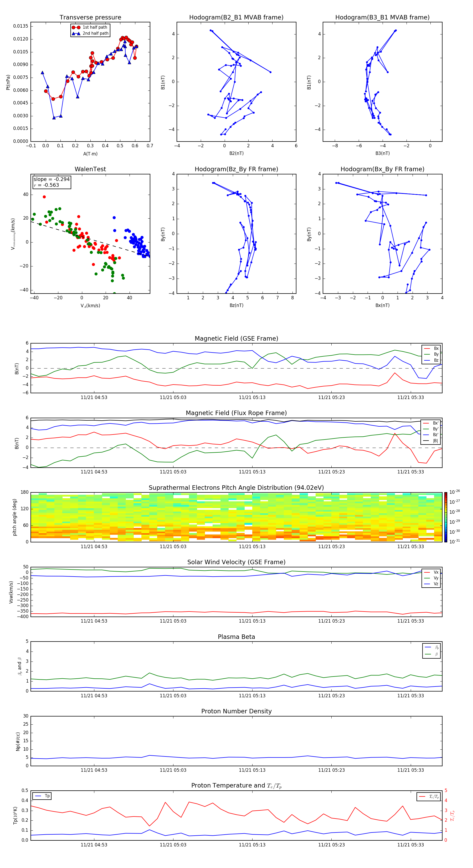The width and height of the screenshot is (473, 868).
Task: Click the 'Vsw(km/s)' y-axis label
Action: (11, 592)
